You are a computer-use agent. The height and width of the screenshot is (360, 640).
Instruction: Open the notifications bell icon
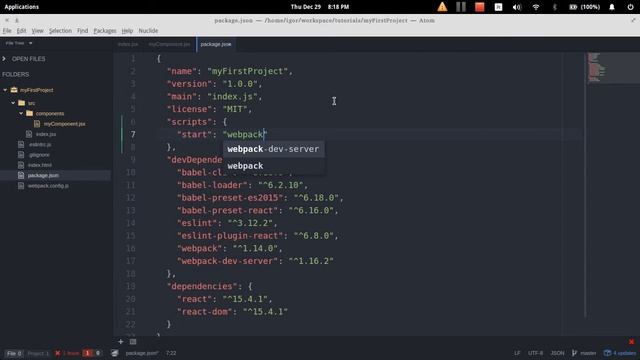click(x=612, y=7)
